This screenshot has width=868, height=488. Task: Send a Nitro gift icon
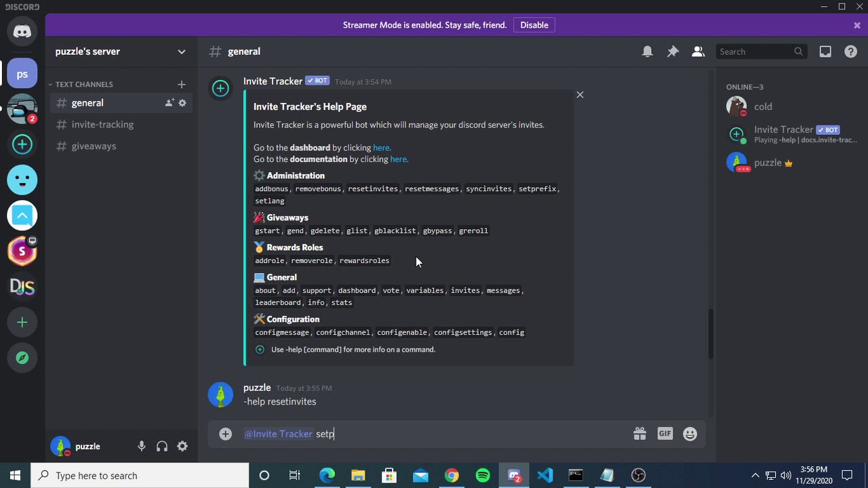click(x=639, y=434)
